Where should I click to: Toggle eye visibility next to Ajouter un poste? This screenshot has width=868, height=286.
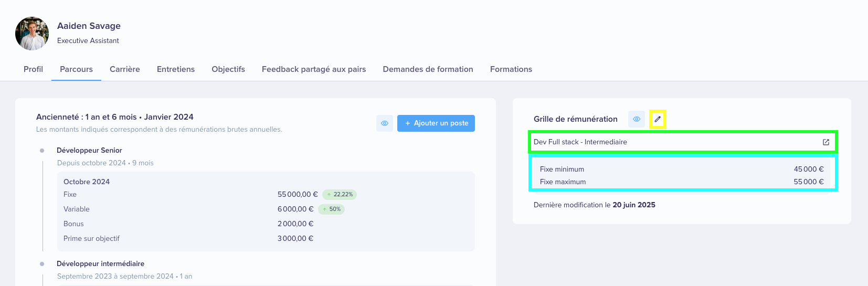click(385, 123)
